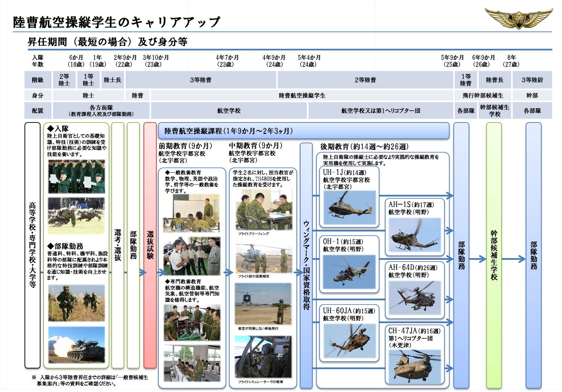The width and height of the screenshot is (562, 392).
Task: Click the UH-60JA helicopter picture
Action: click(349, 341)
